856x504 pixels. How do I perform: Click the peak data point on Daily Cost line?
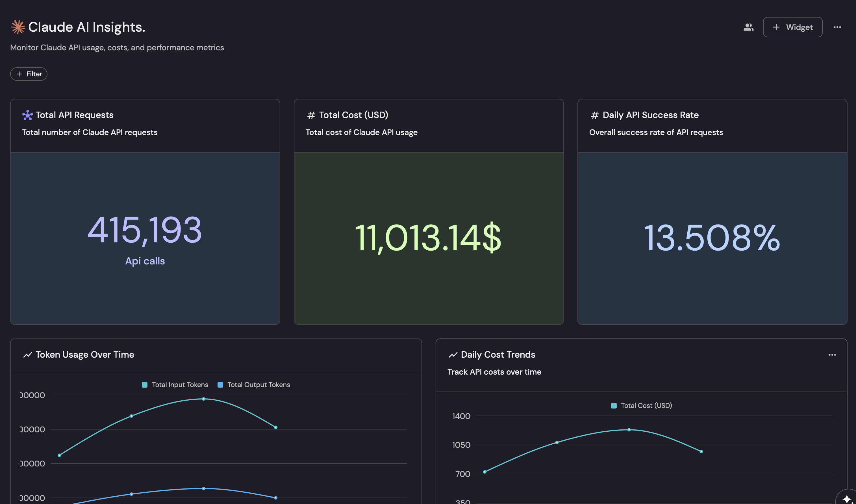point(629,430)
